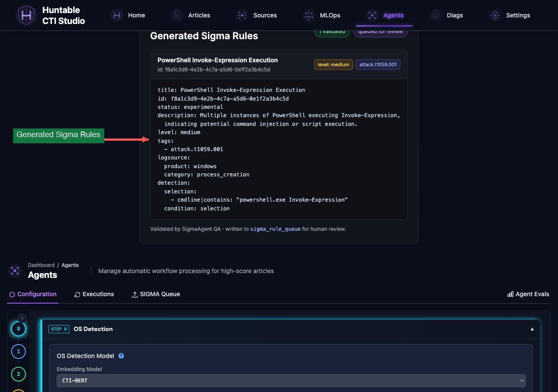This screenshot has width=558, height=392.
Task: Select workflow step 2 circle
Action: pyautogui.click(x=18, y=374)
